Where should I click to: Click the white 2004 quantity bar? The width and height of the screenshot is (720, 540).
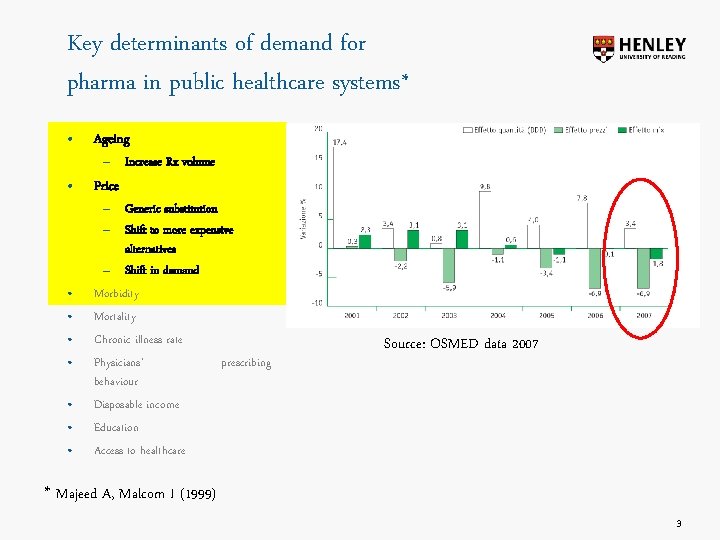click(485, 219)
